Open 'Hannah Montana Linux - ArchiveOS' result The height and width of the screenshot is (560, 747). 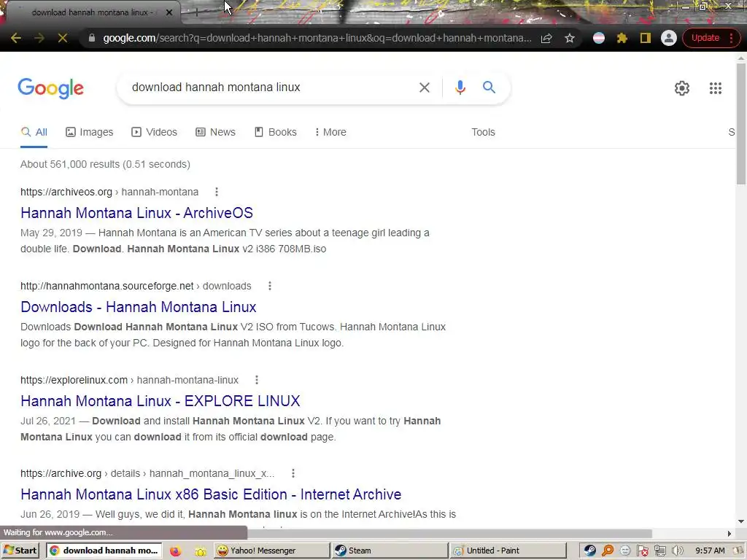point(136,213)
